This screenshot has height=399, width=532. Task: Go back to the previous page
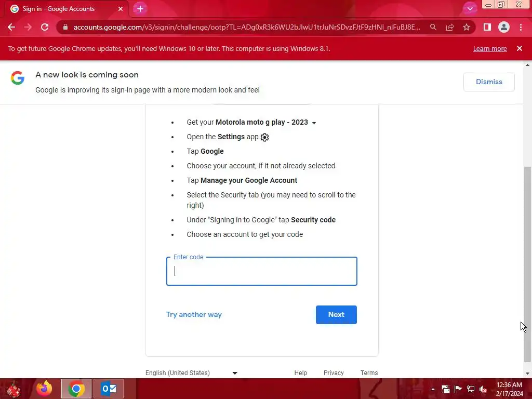click(11, 27)
